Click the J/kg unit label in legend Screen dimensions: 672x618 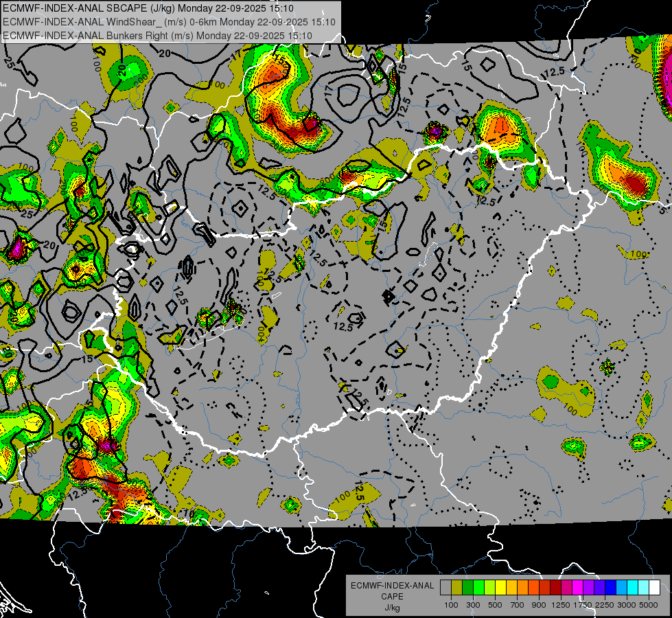pos(392,608)
